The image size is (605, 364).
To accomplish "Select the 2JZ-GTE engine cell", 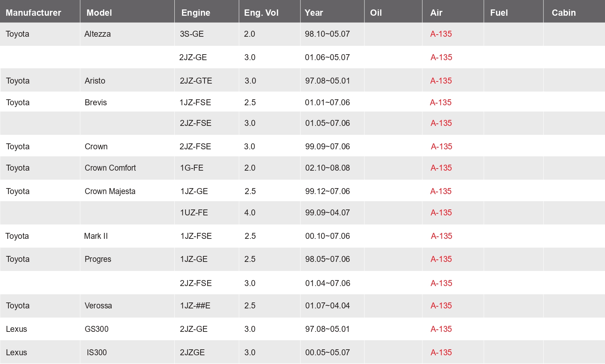I will [196, 81].
